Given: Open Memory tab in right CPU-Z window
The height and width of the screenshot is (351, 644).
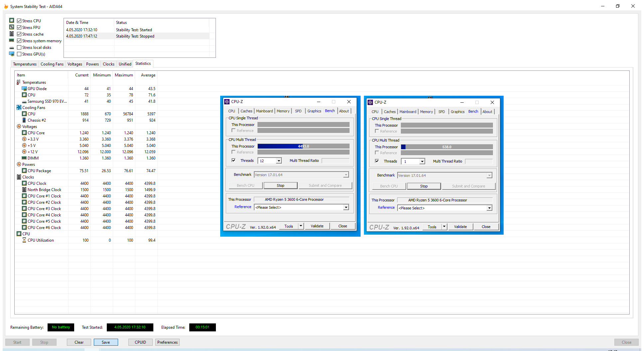Looking at the screenshot, I should point(426,112).
